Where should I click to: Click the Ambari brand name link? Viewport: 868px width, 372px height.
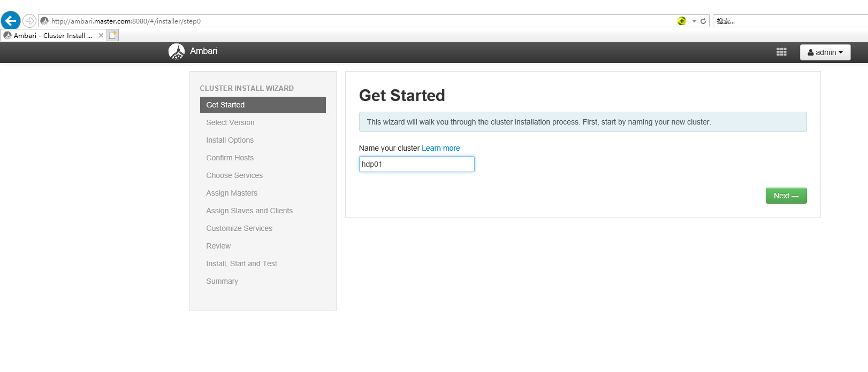(x=204, y=51)
